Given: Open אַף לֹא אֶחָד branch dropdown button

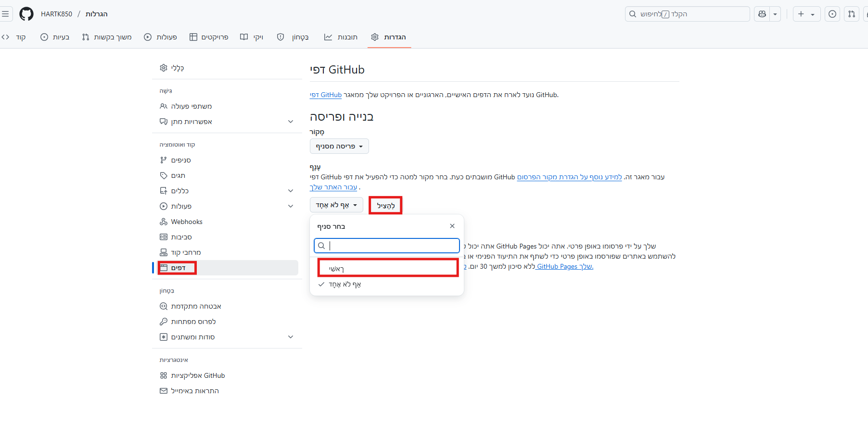Looking at the screenshot, I should click(336, 205).
